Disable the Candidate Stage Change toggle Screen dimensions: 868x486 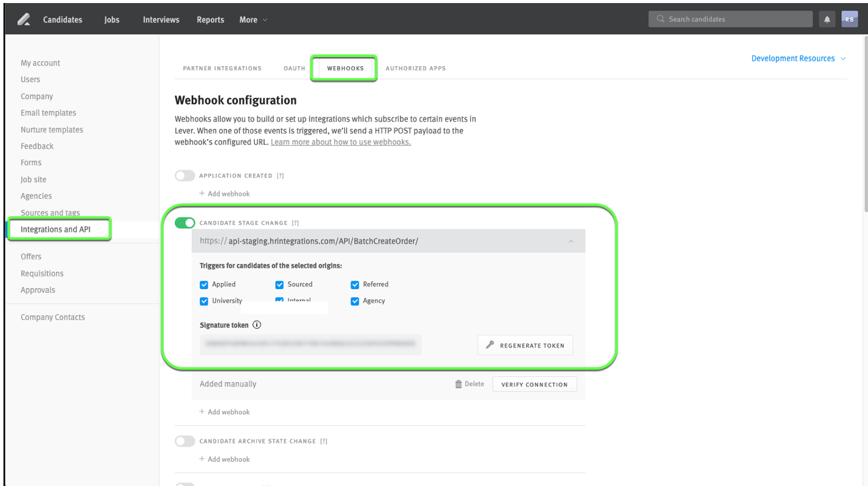[185, 222]
